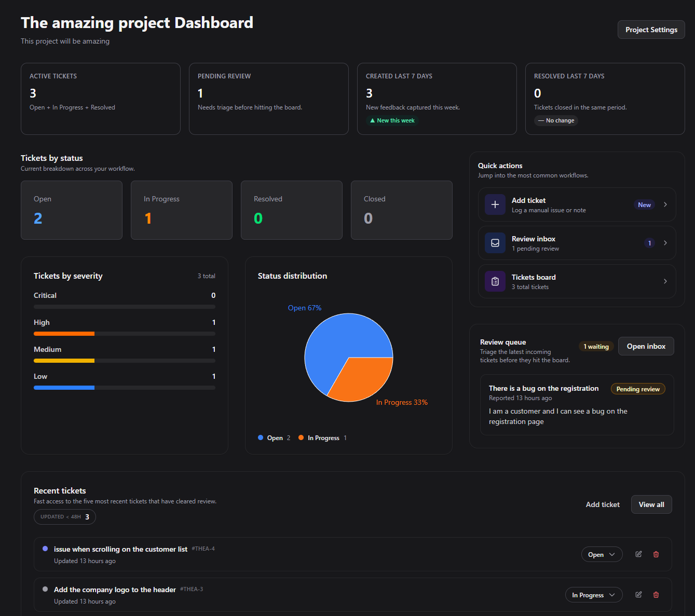This screenshot has width=695, height=616.
Task: Click the red trash icon for THEA-3
Action: coord(656,595)
